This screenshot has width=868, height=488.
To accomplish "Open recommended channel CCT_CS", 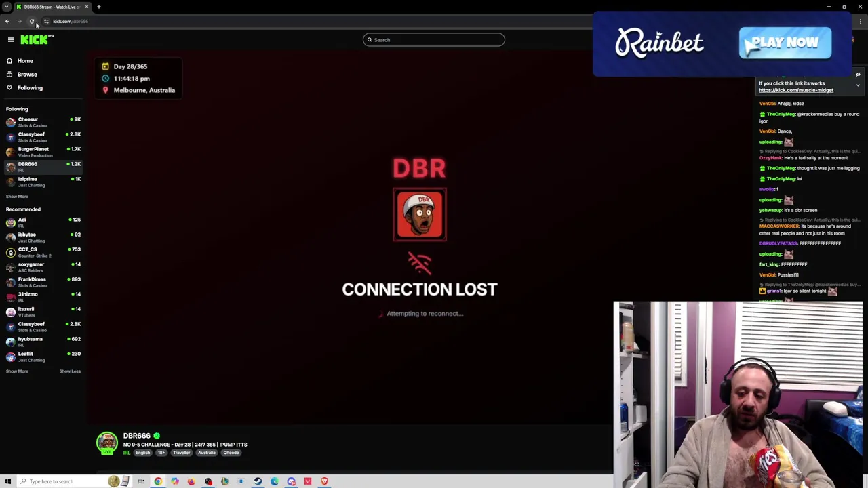I will click(43, 252).
